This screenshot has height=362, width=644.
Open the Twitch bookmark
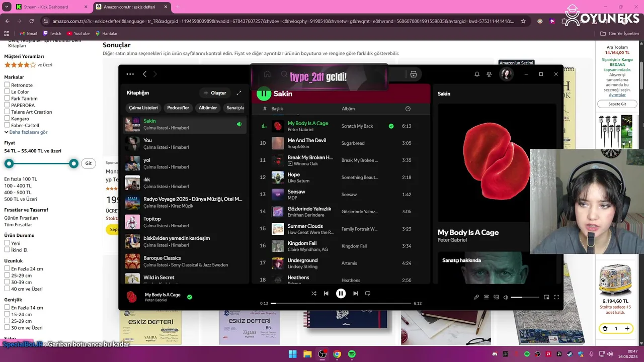pyautogui.click(x=52, y=33)
